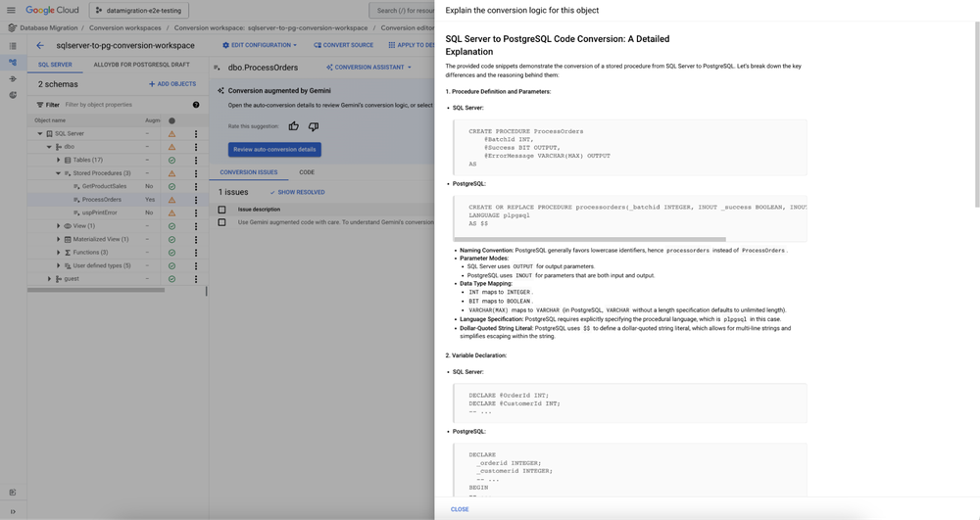The height and width of the screenshot is (520, 980).
Task: Select the uspPrintError stored procedure
Action: 99,213
